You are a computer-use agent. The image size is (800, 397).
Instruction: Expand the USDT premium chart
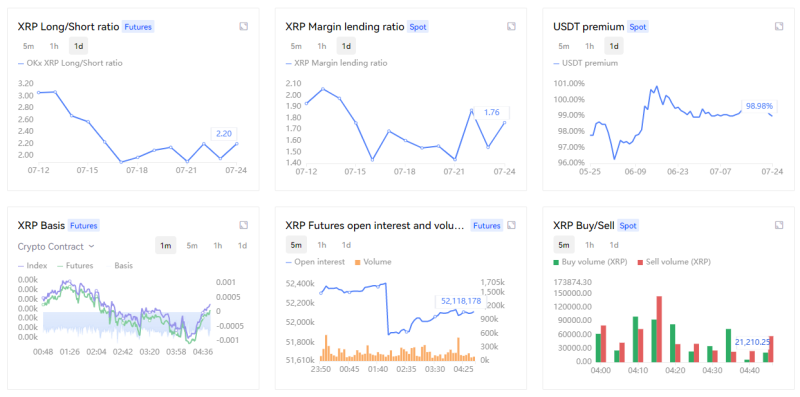(x=779, y=27)
